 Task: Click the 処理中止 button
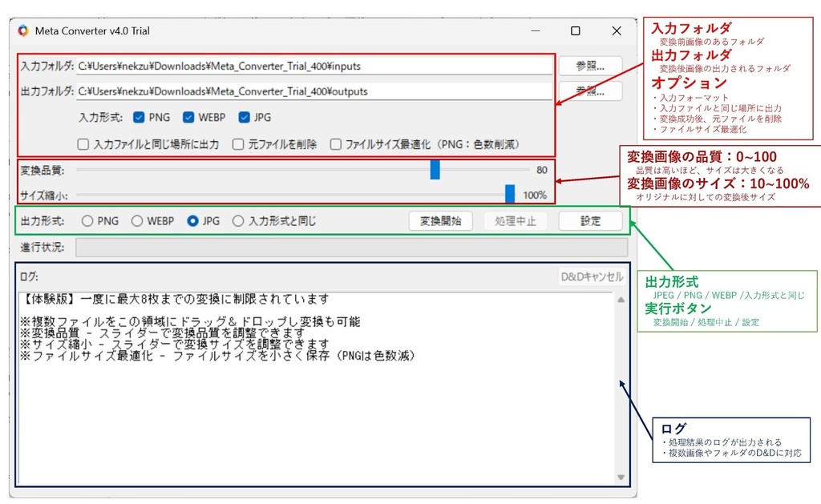point(516,221)
